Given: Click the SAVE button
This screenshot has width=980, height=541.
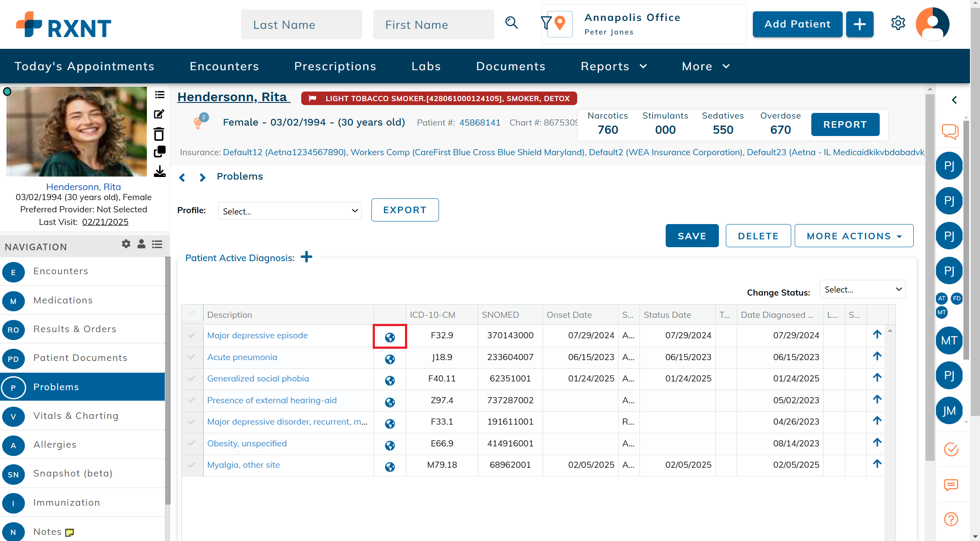Looking at the screenshot, I should point(692,236).
